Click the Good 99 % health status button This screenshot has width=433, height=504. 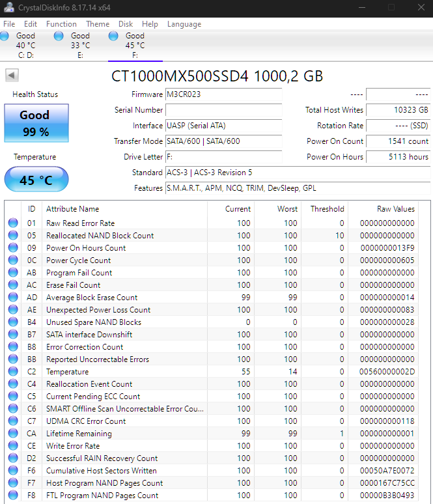click(36, 123)
